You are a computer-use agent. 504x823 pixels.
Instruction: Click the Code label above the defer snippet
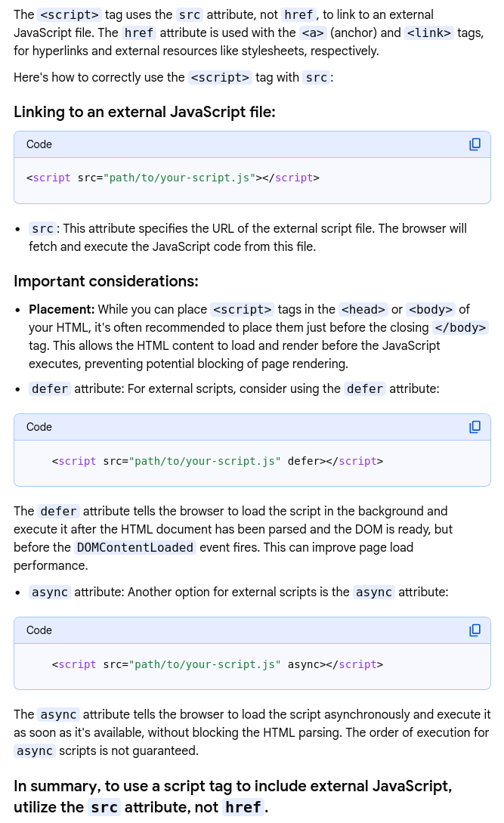pos(39,427)
